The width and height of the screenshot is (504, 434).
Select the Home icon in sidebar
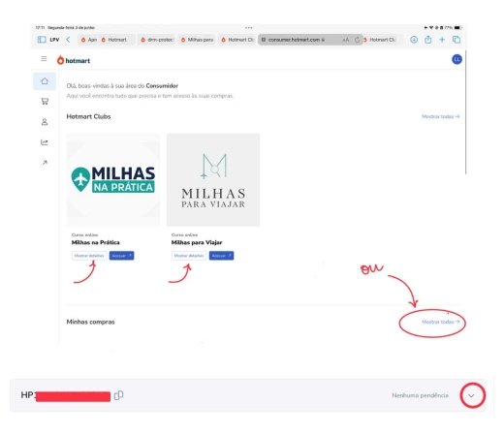pyautogui.click(x=45, y=81)
